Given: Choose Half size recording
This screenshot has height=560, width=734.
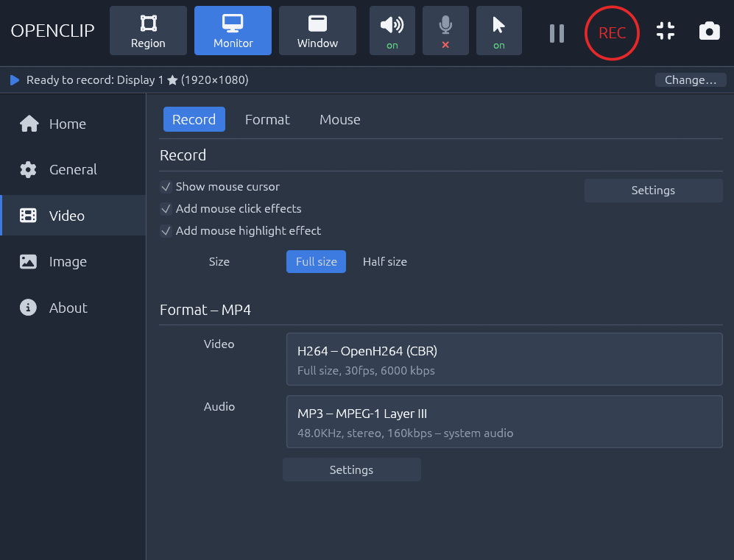Looking at the screenshot, I should pyautogui.click(x=385, y=261).
